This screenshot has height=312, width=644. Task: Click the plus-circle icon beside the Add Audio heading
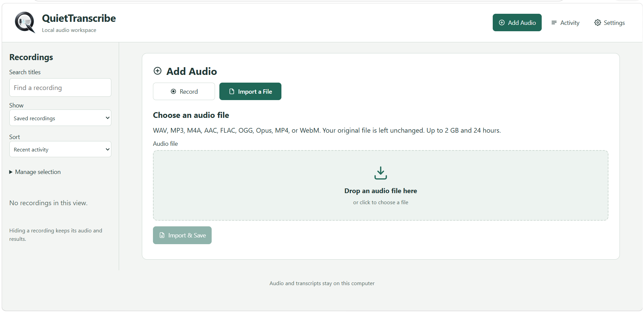pyautogui.click(x=157, y=71)
